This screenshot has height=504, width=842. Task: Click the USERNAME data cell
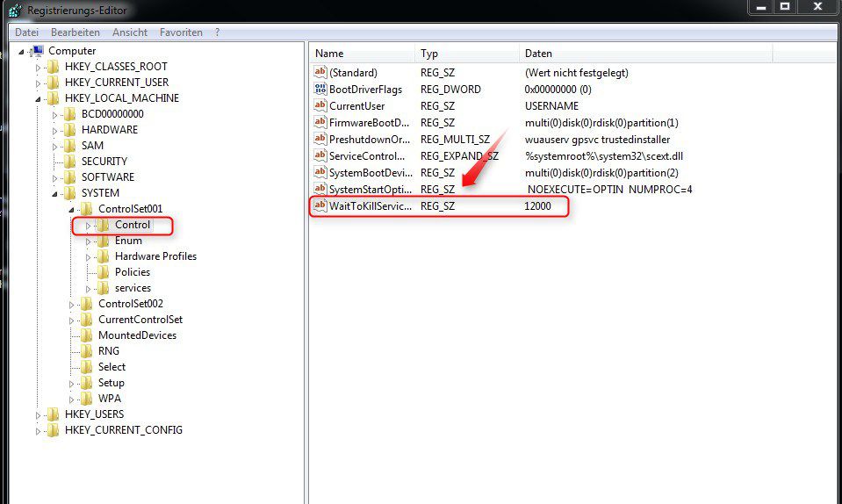click(x=551, y=105)
